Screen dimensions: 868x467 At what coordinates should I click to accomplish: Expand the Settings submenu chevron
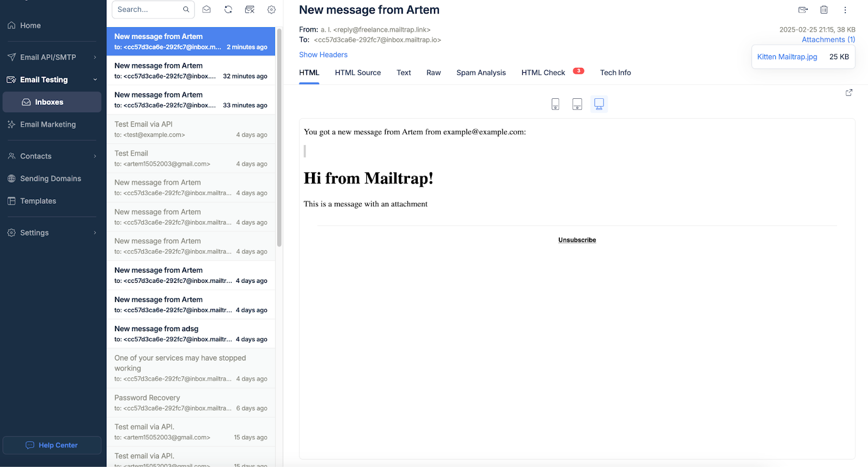[95, 233]
